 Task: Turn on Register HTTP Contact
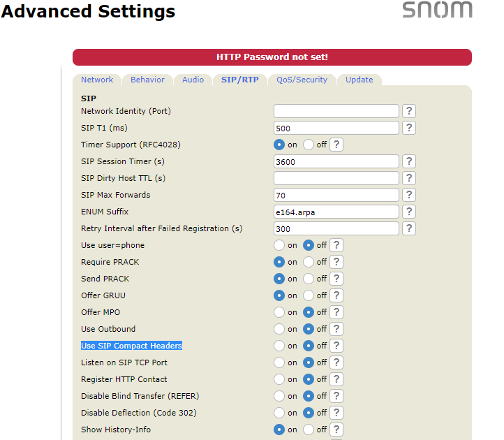click(279, 379)
